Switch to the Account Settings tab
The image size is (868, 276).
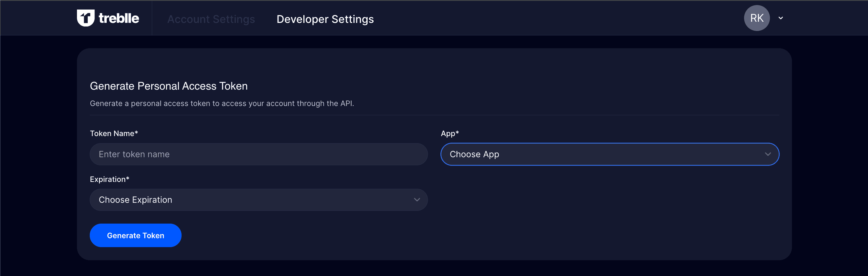(211, 19)
